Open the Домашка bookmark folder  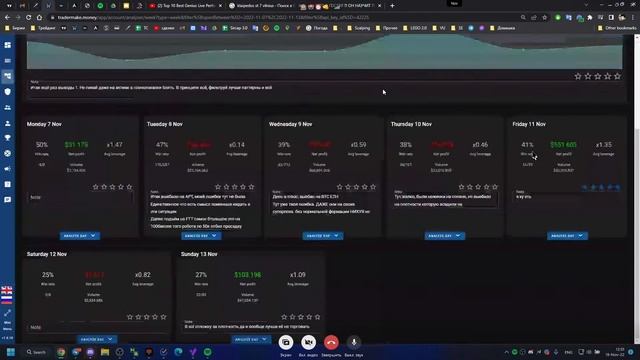point(503,28)
